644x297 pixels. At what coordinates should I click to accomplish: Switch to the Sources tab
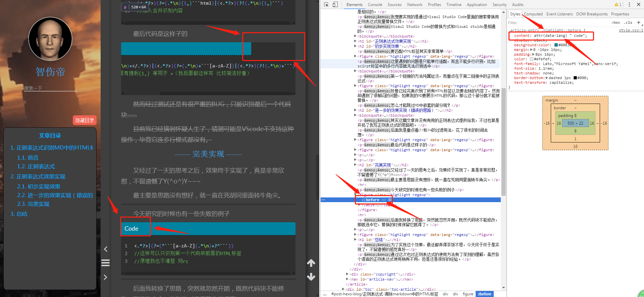coord(394,5)
